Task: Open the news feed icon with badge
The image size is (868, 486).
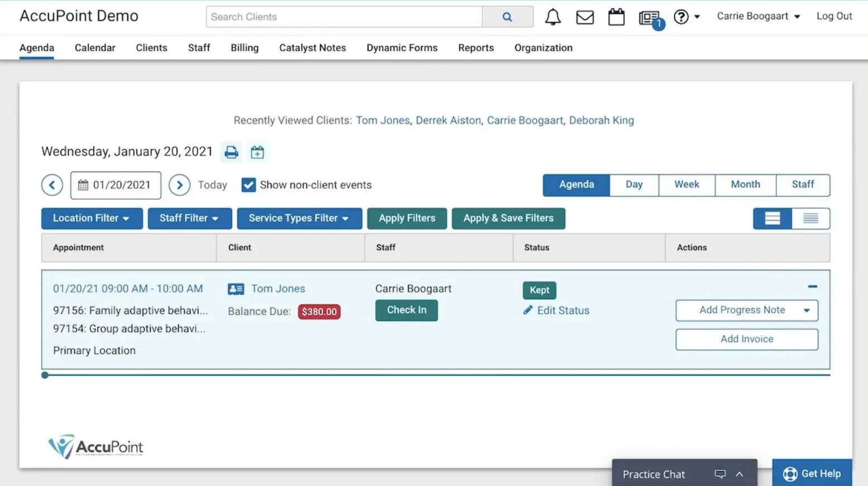Action: (650, 18)
